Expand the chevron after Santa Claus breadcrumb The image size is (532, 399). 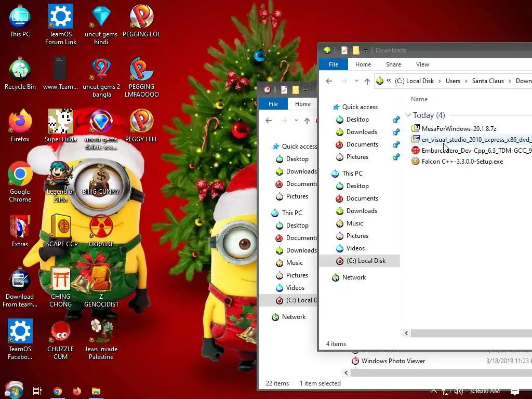[x=510, y=81]
